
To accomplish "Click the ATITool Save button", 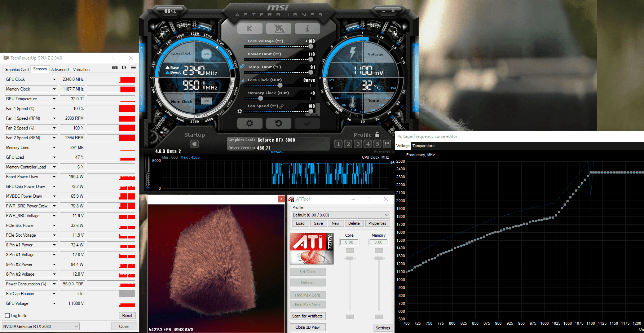I will coord(318,223).
